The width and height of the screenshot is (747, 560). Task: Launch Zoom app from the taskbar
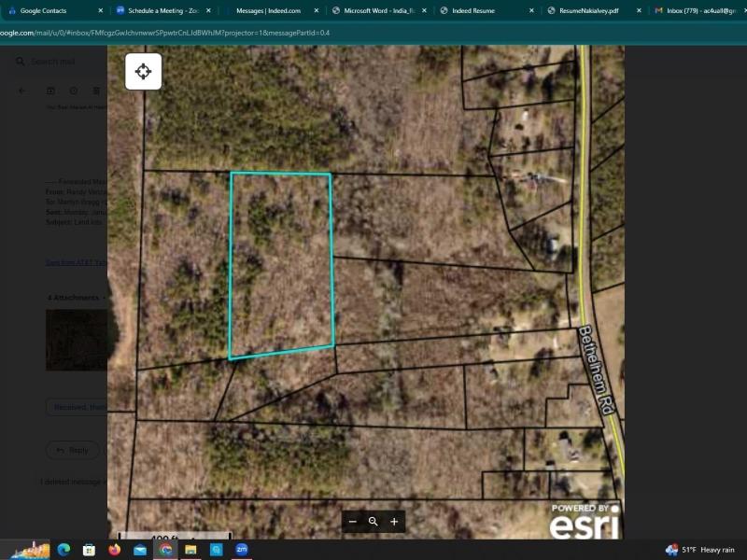coord(241,550)
